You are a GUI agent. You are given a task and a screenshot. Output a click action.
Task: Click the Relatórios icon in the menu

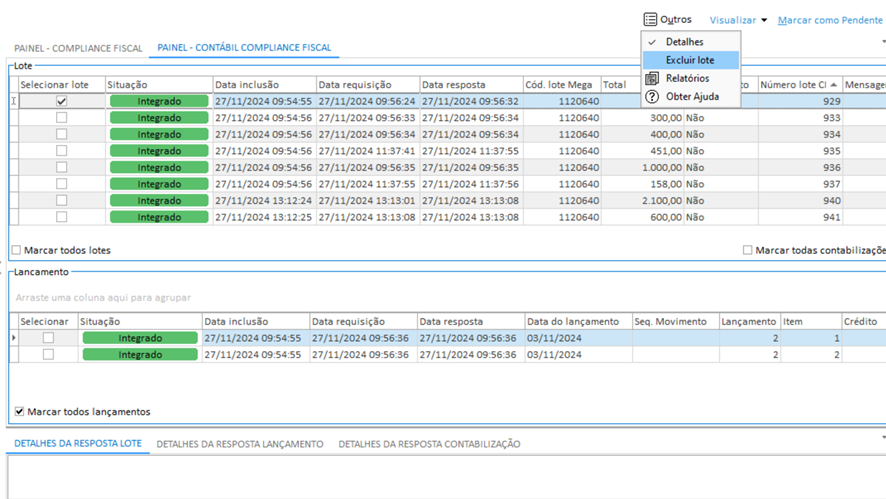(x=652, y=78)
